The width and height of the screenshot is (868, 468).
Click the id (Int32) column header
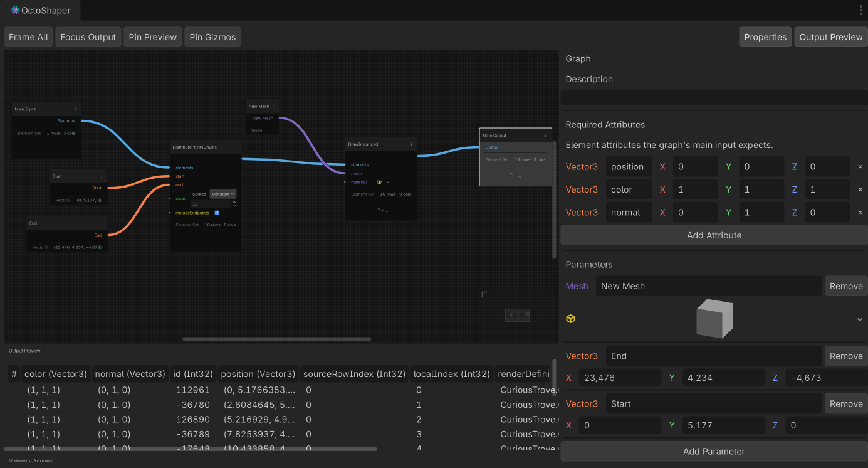click(x=193, y=374)
